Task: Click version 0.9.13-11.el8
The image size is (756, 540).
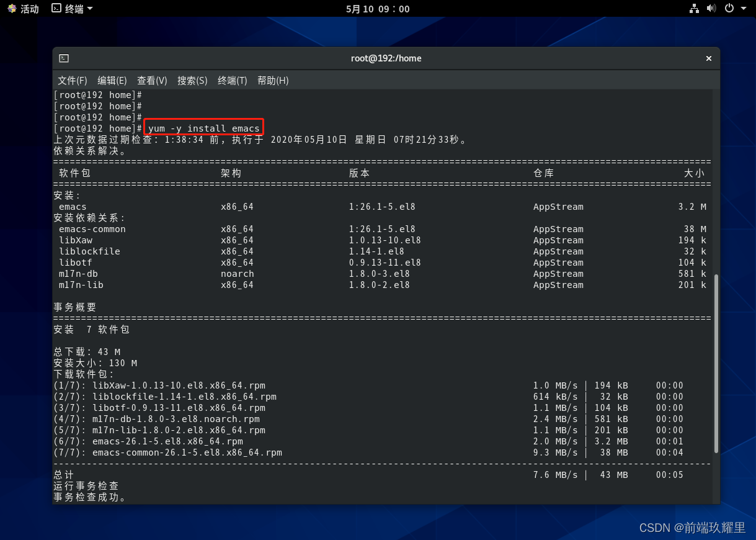Action: click(385, 263)
